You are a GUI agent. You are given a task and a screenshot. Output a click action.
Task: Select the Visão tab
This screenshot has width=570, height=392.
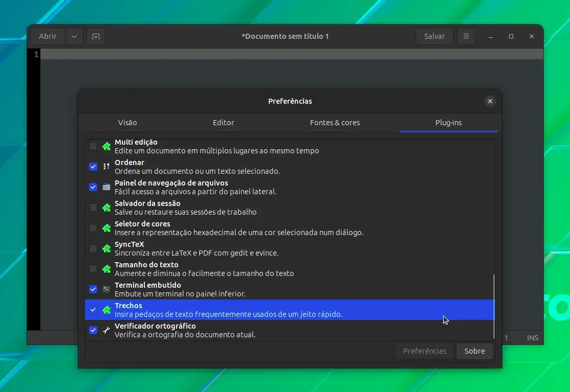click(127, 123)
